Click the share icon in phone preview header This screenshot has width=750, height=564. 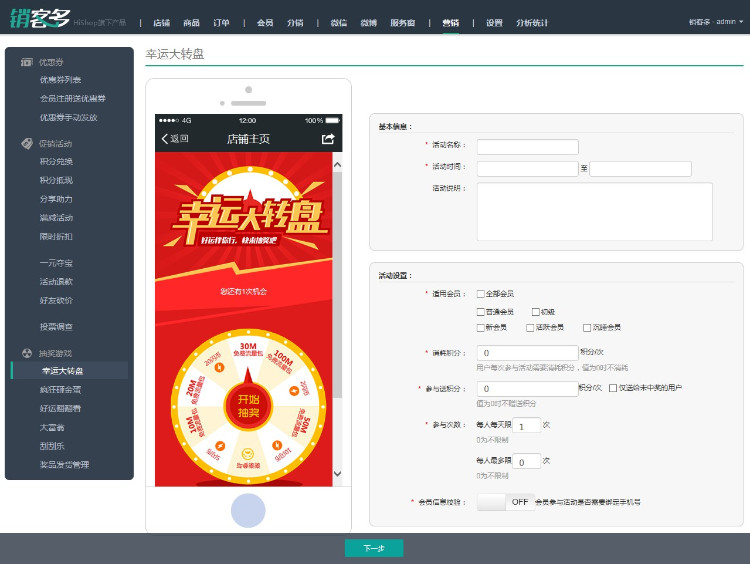coord(328,139)
